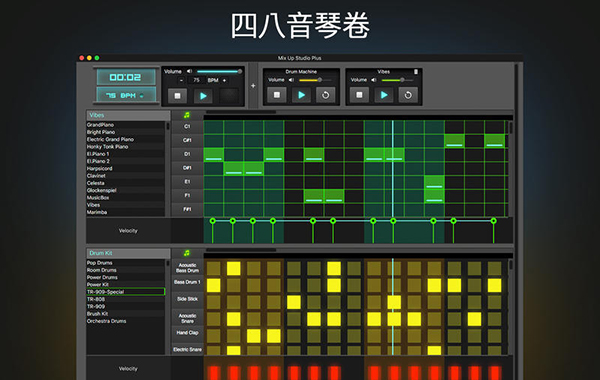The width and height of the screenshot is (600, 380).
Task: Toggle loop on Drum Machine track
Action: click(325, 95)
